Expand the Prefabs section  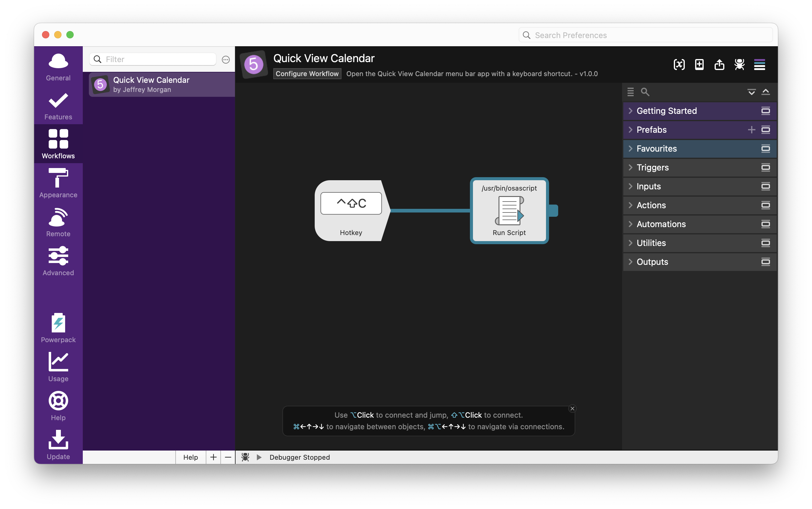tap(630, 130)
